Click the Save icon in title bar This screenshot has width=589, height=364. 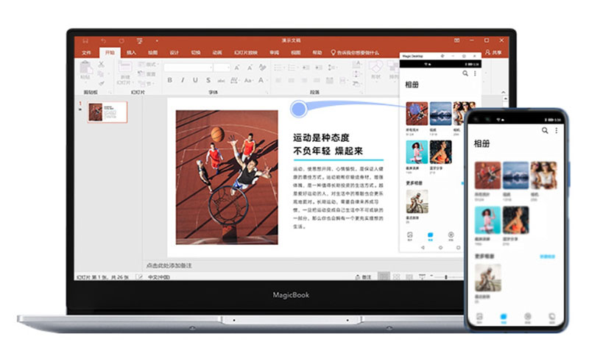86,40
